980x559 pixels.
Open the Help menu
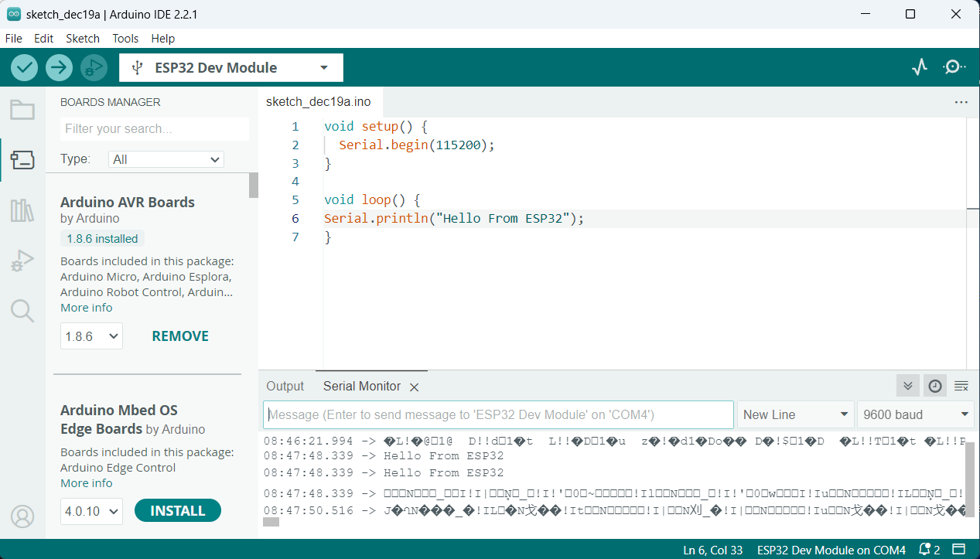(163, 38)
